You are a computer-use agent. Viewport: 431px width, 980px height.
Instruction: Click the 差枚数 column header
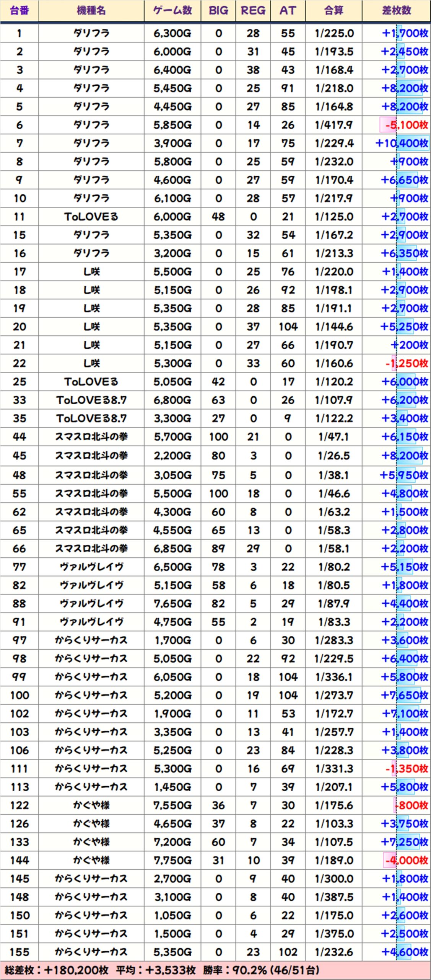(396, 11)
